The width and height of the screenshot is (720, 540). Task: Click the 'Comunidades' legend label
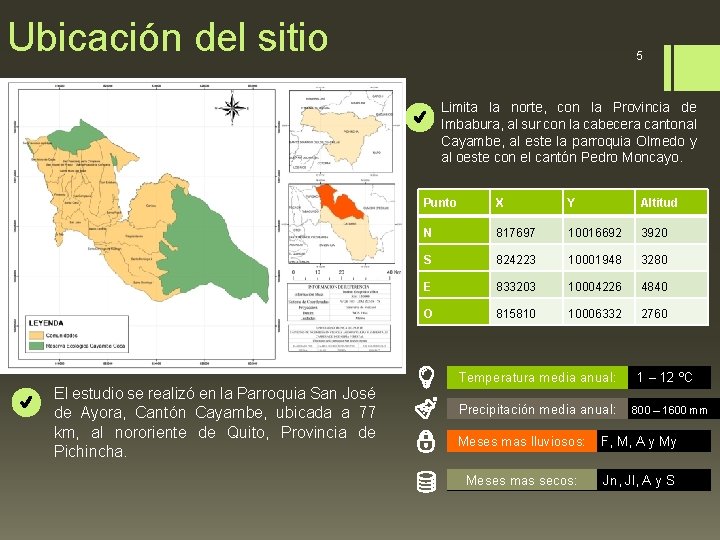click(62, 335)
